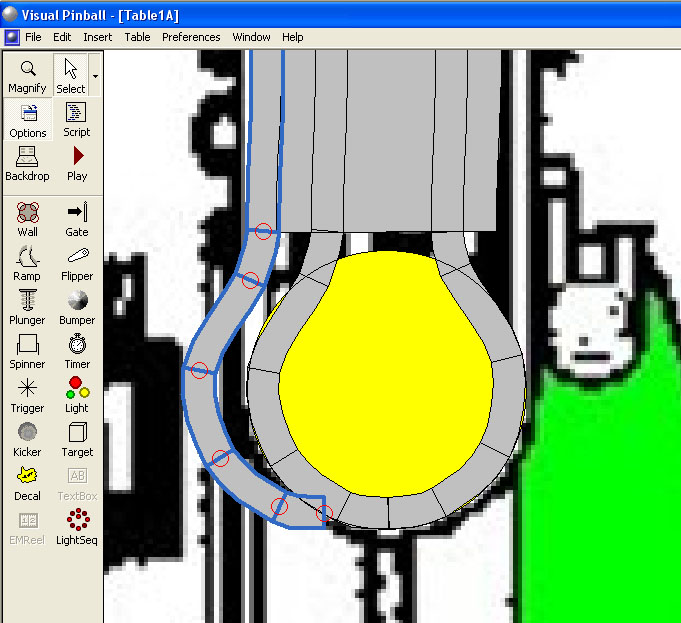Activate the Select pointer tool

[x=71, y=76]
